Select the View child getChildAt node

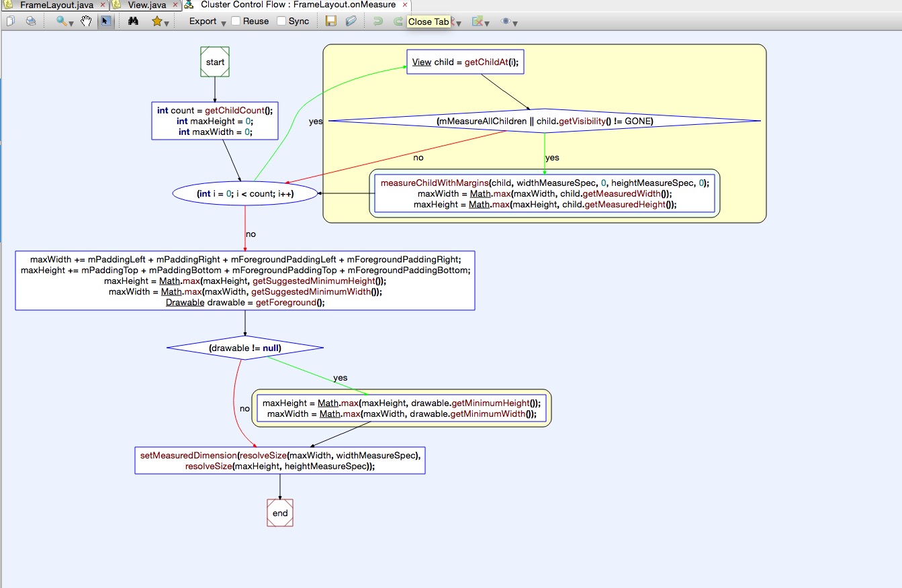pos(465,62)
